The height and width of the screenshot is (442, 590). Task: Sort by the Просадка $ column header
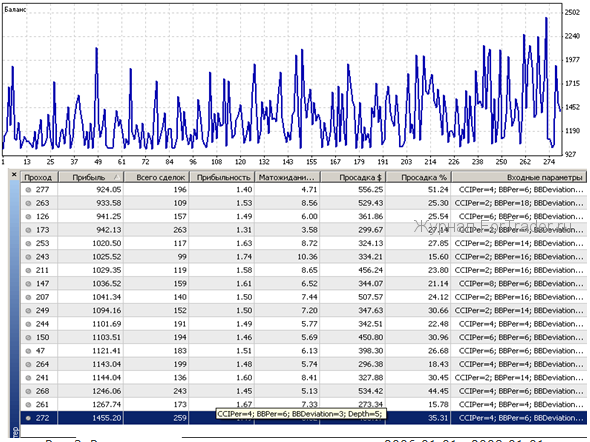click(353, 177)
